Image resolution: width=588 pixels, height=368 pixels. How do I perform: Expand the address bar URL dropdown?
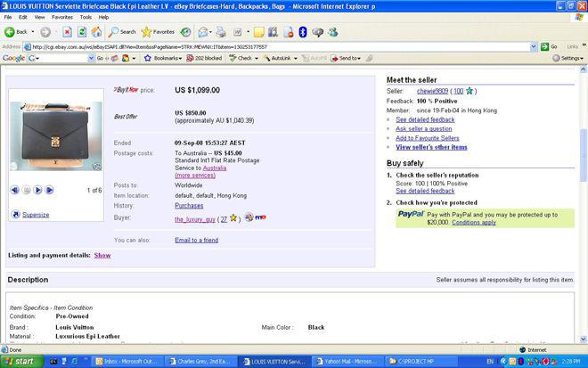pyautogui.click(x=533, y=46)
